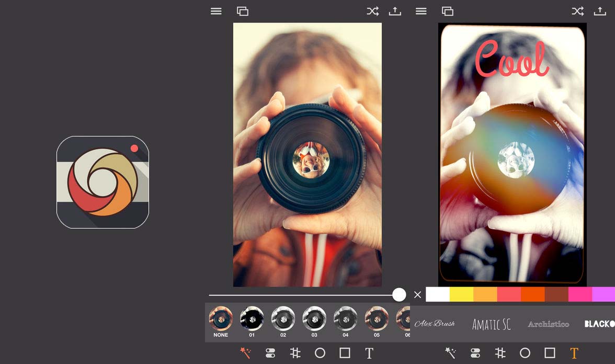This screenshot has height=364, width=615.
Task: Activate the wand tool on the right editor
Action: (x=450, y=352)
